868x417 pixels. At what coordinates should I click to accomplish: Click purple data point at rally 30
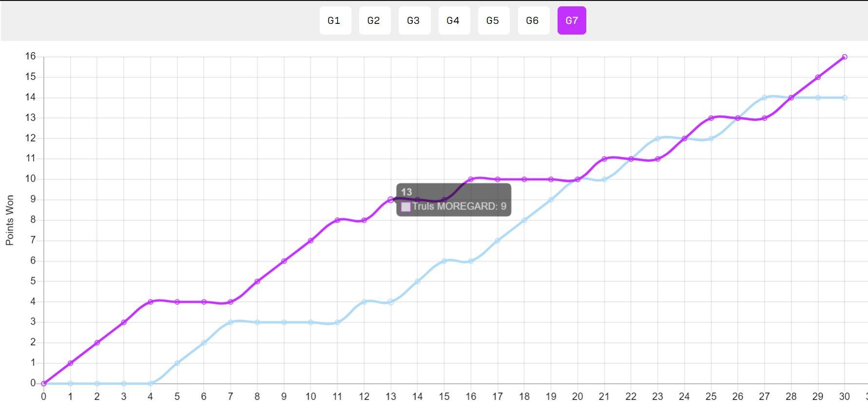[x=845, y=57]
